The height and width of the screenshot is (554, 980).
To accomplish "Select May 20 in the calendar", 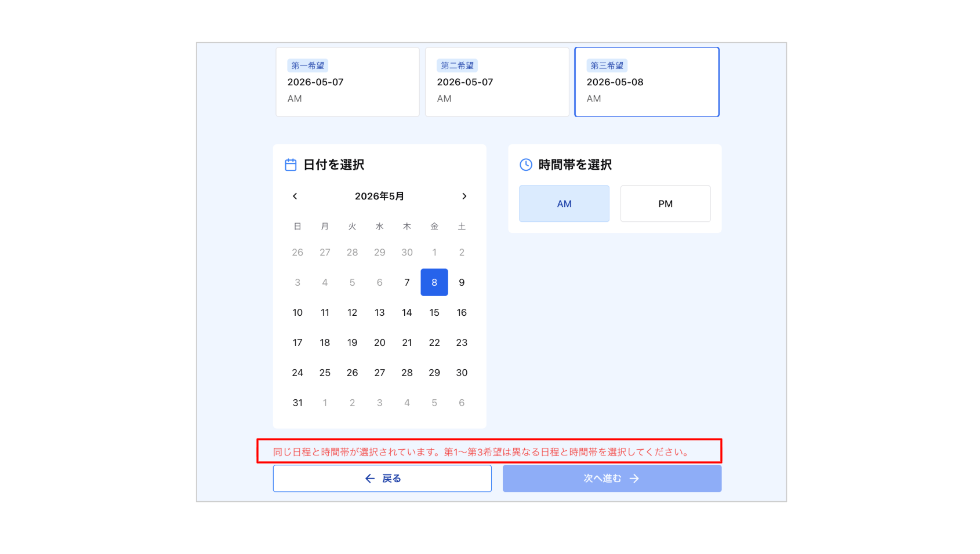I will 380,342.
